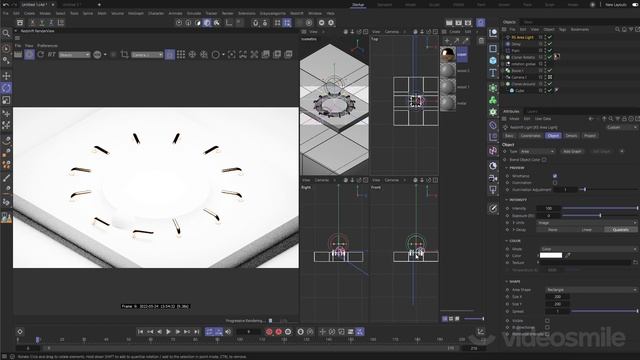Click the keyframe diamond icon left of timeline
This screenshot has width=640, height=360.
(x=20, y=332)
